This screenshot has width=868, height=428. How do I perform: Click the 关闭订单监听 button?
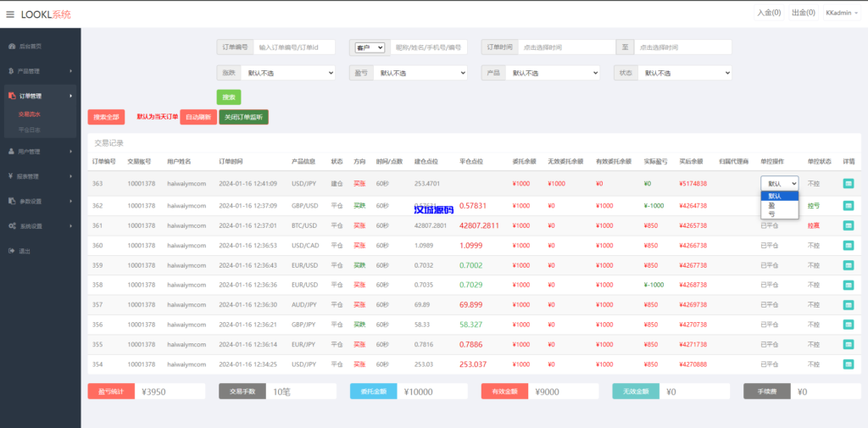pyautogui.click(x=244, y=117)
